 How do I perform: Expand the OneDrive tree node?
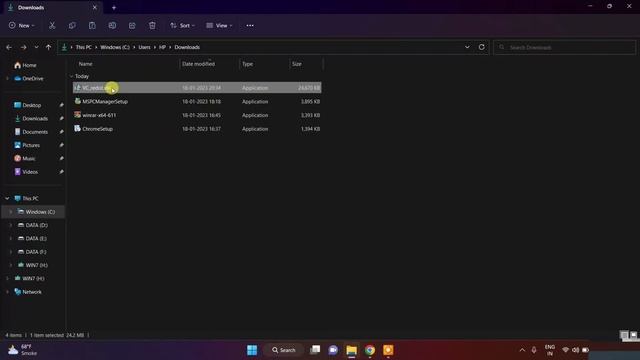coord(7,78)
